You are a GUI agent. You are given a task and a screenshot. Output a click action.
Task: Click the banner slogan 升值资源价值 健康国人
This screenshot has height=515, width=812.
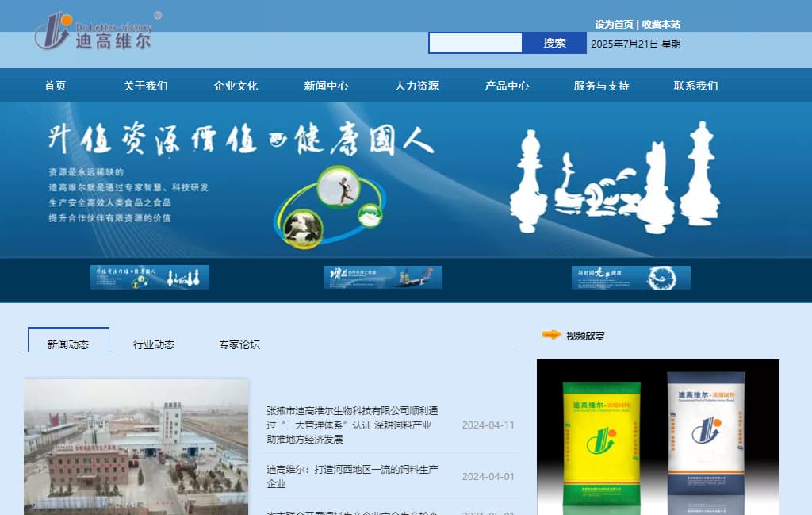pos(241,139)
